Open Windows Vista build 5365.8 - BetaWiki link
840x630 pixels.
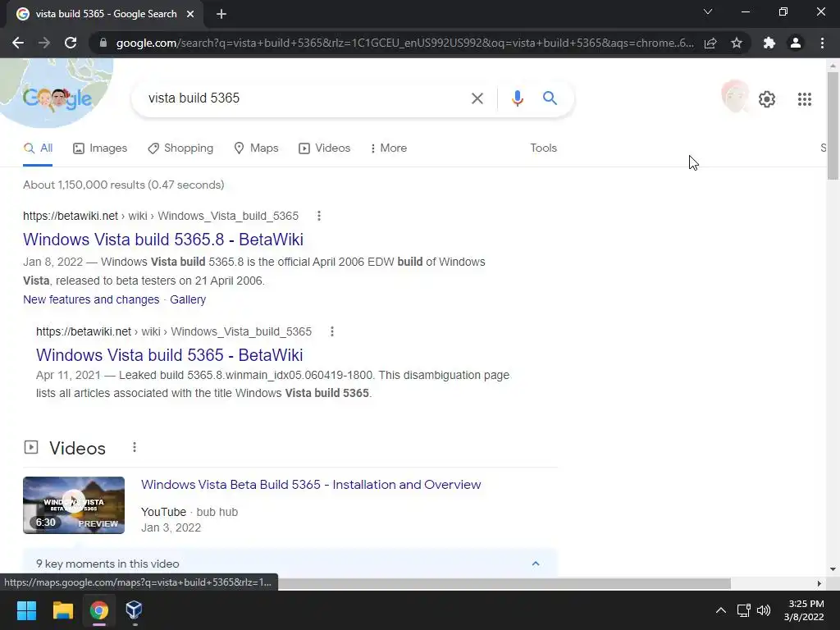(x=163, y=240)
